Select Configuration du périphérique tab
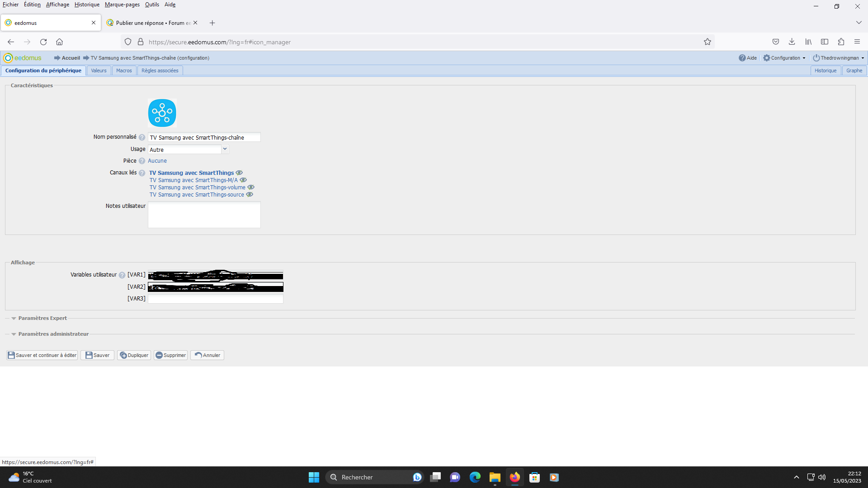868x488 pixels. pos(43,70)
